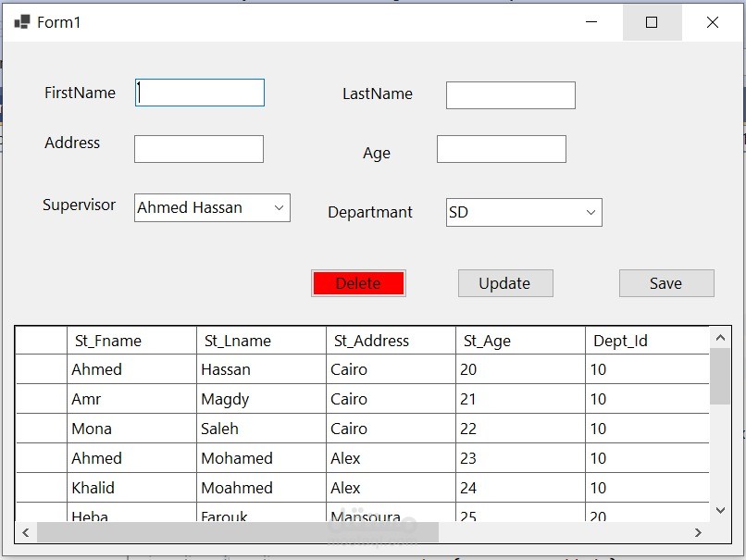Maximize the Form1 window
This screenshot has width=746, height=560.
(x=652, y=22)
